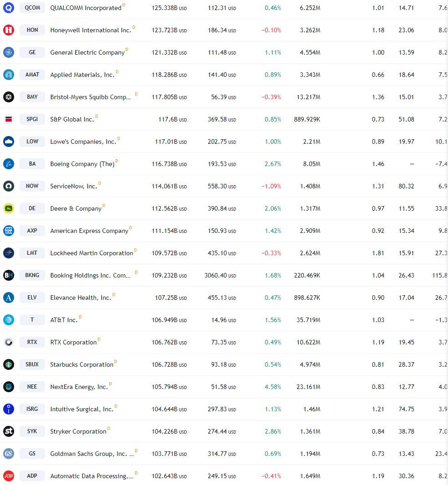Open QUALCOMM Incorporated company link
The image size is (448, 485).
(86, 8)
